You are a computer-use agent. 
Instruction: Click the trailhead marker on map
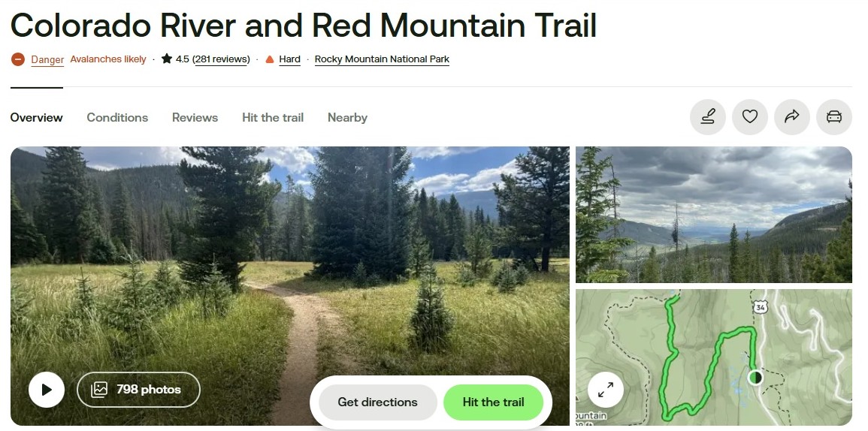[755, 378]
